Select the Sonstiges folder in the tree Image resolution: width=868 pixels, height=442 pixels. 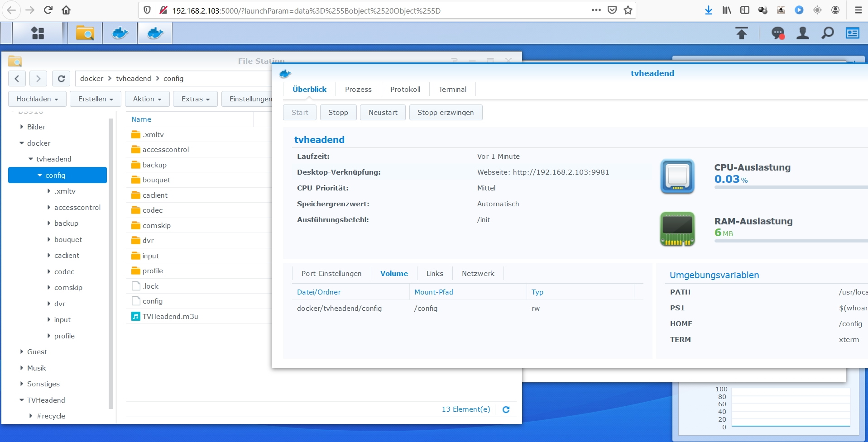coord(43,384)
